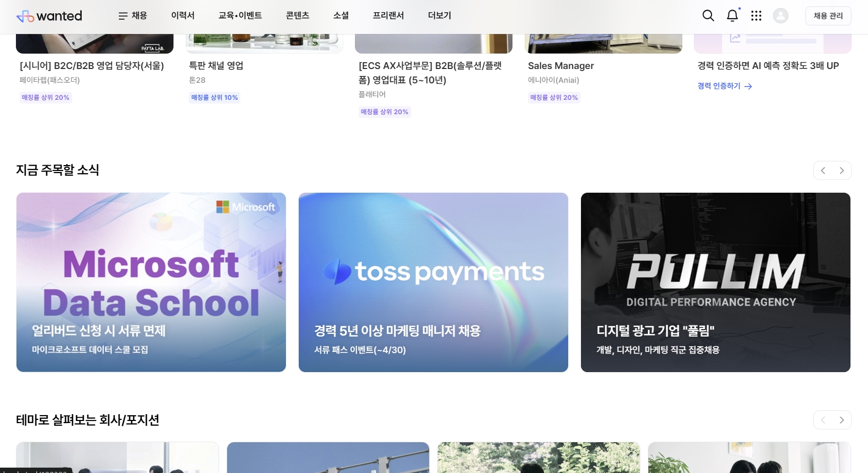Click the 테마로 살펴보는 회사/포지션 heading
Viewport: 868px width, 473px height.
(x=88, y=420)
